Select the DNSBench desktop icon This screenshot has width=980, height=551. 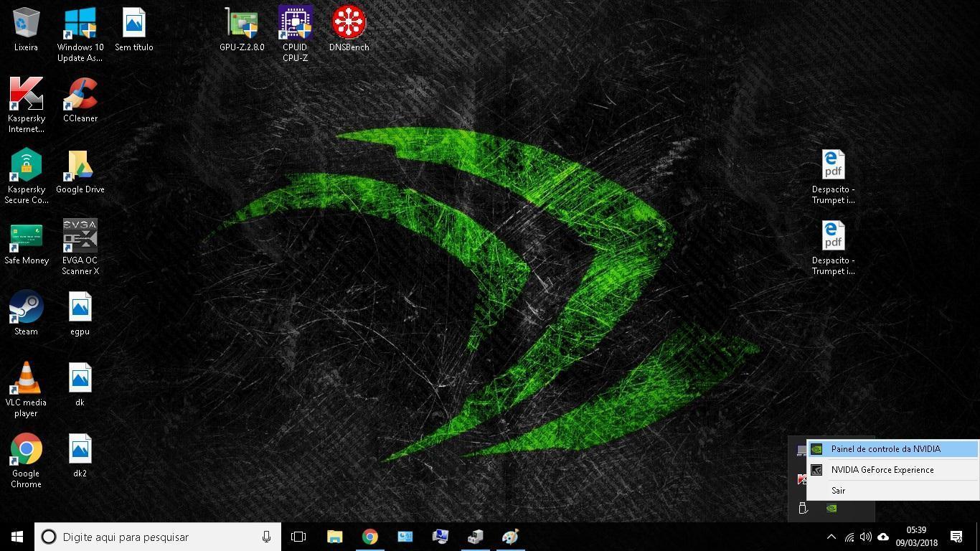[349, 30]
